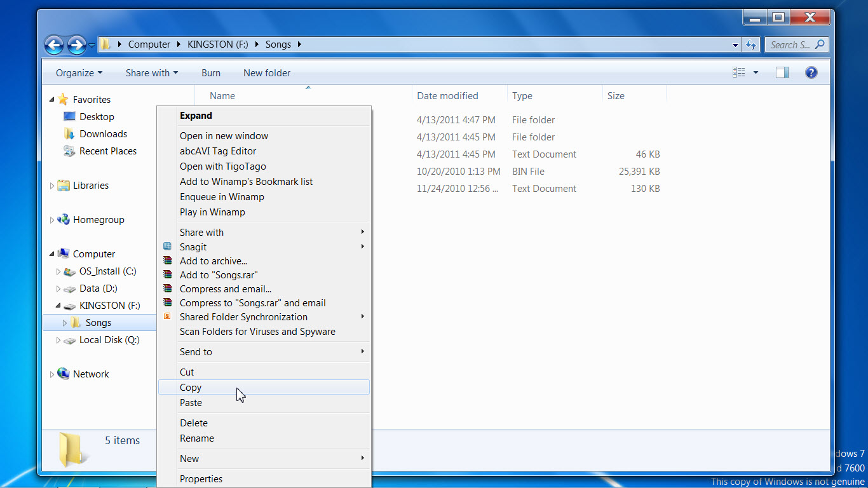Viewport: 868px width, 488px height.
Task: Click the Date modified column header
Action: pyautogui.click(x=447, y=96)
